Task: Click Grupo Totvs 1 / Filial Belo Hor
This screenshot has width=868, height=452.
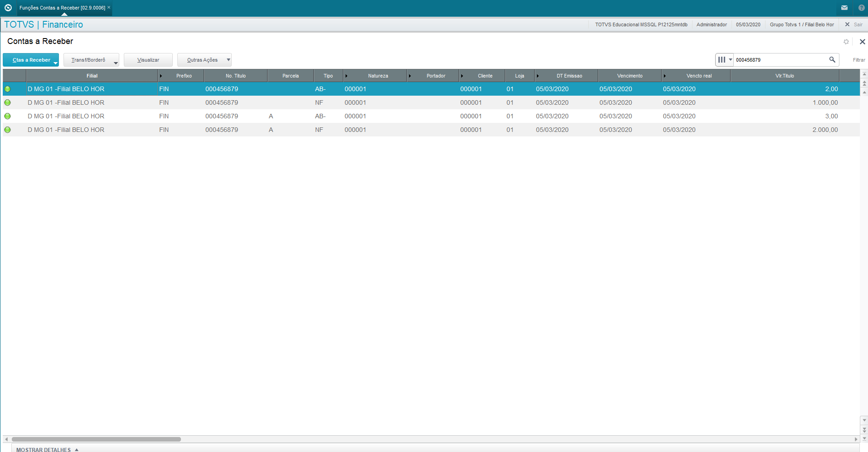Action: pyautogui.click(x=802, y=24)
